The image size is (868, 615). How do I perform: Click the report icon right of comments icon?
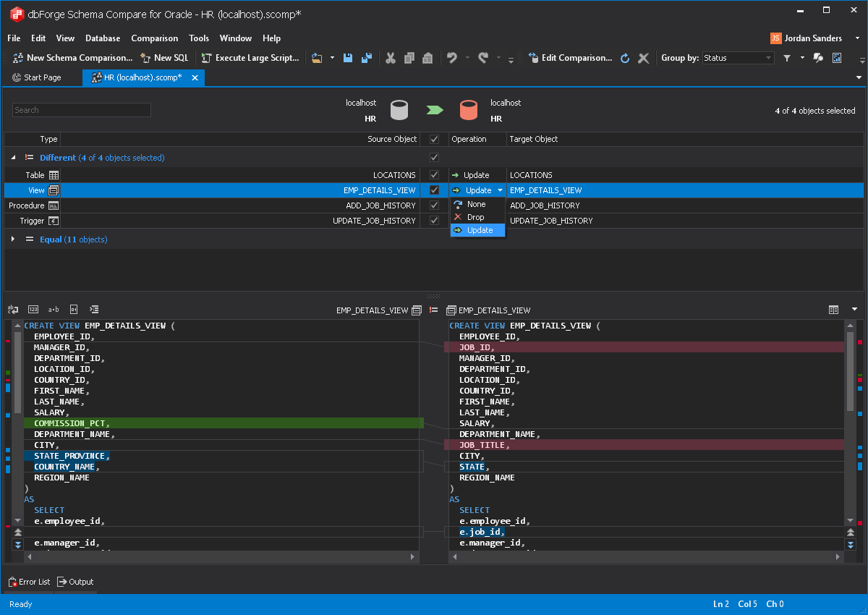tap(837, 58)
